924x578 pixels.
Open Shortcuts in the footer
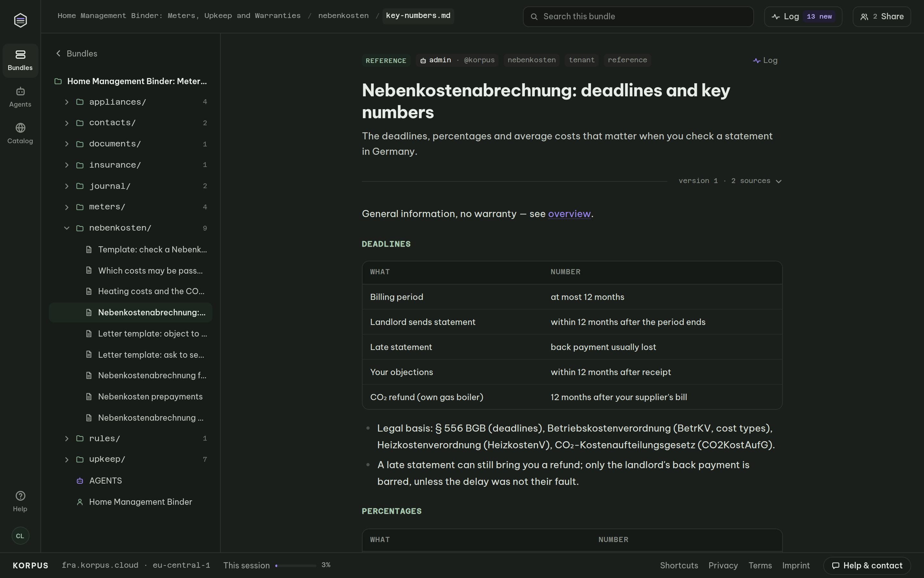679,565
